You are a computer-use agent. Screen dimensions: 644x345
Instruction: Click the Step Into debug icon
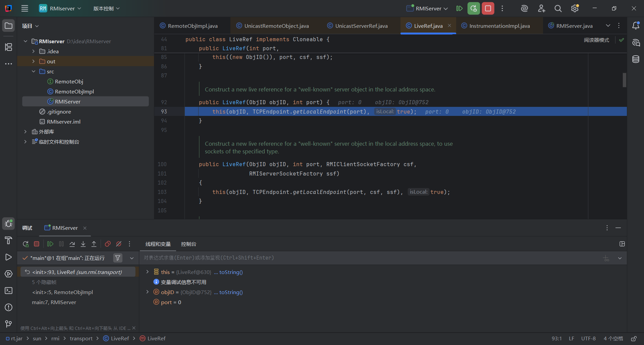[83, 244]
